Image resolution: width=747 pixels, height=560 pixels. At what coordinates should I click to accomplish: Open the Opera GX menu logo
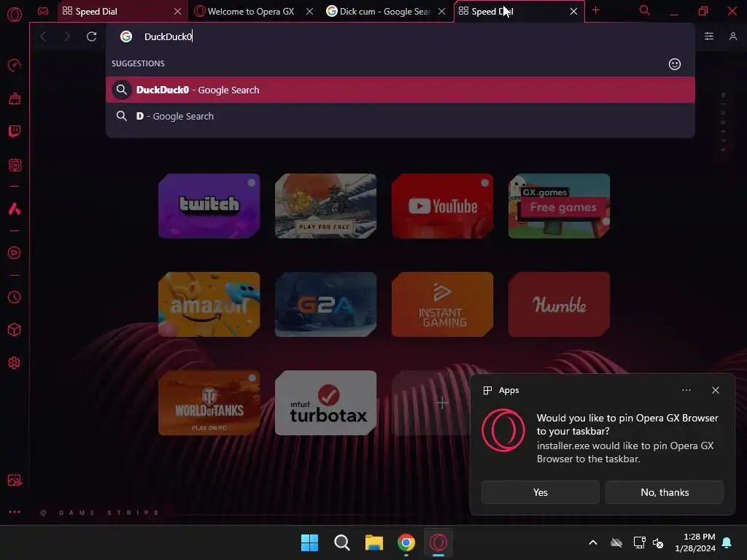tap(15, 14)
